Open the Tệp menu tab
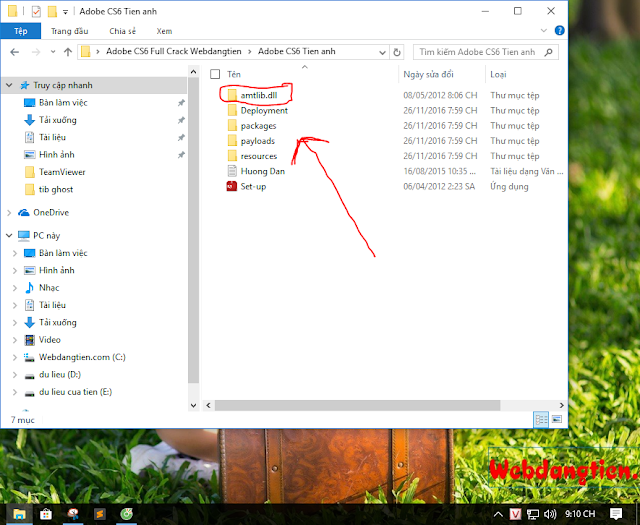 tap(20, 31)
